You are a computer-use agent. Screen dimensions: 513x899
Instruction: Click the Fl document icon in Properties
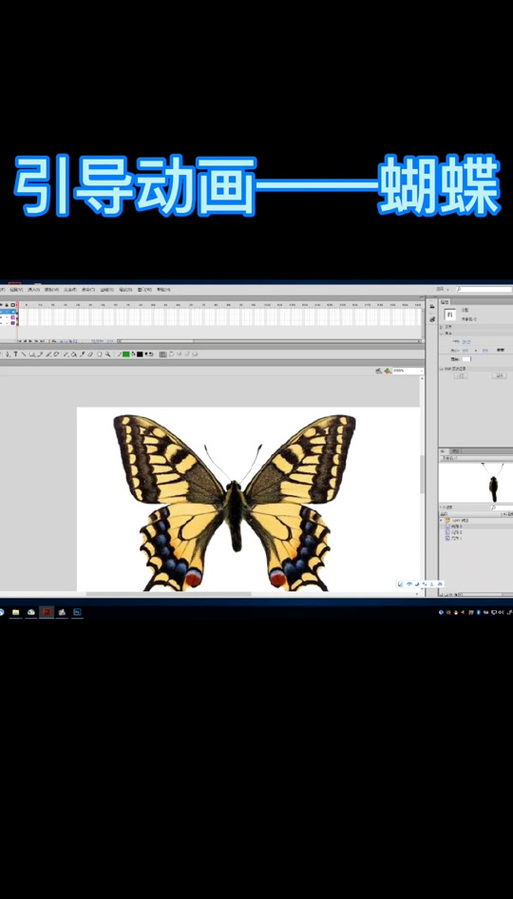(450, 315)
